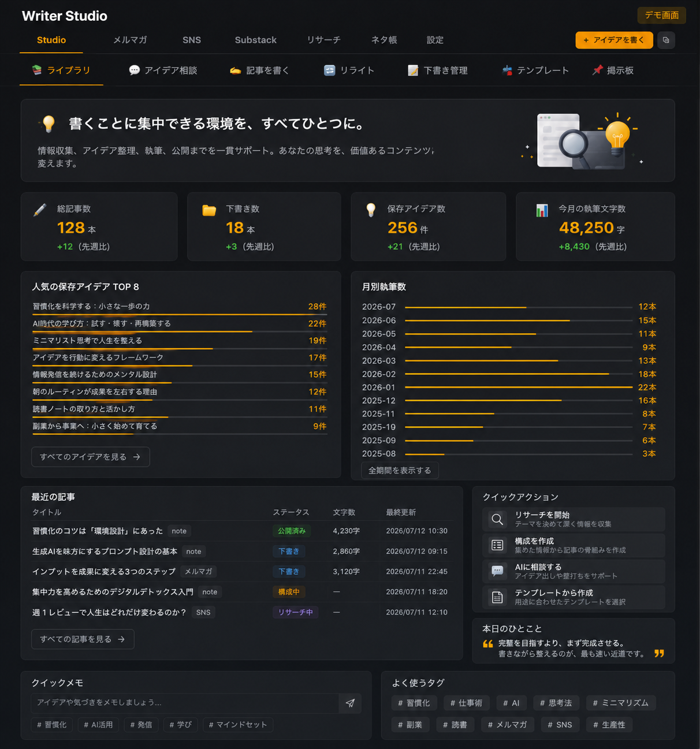
Task: Click the pushpin icon on 掲示板 tab
Action: click(x=597, y=70)
